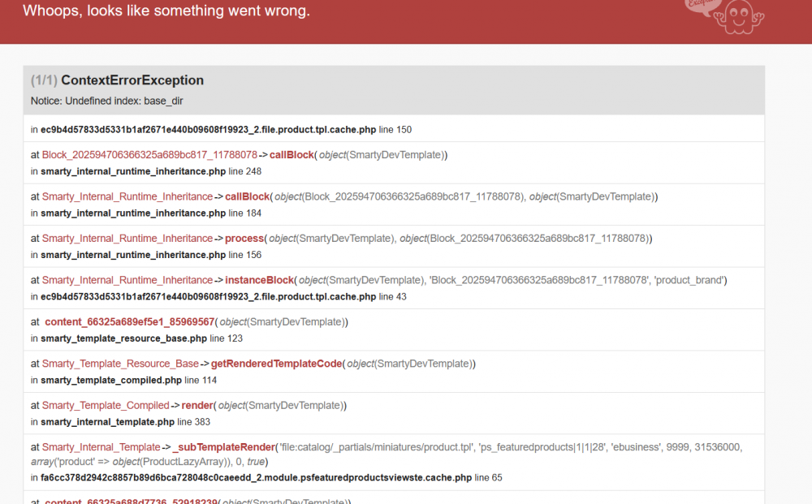Click the process method name
812x504 pixels.
pos(245,239)
